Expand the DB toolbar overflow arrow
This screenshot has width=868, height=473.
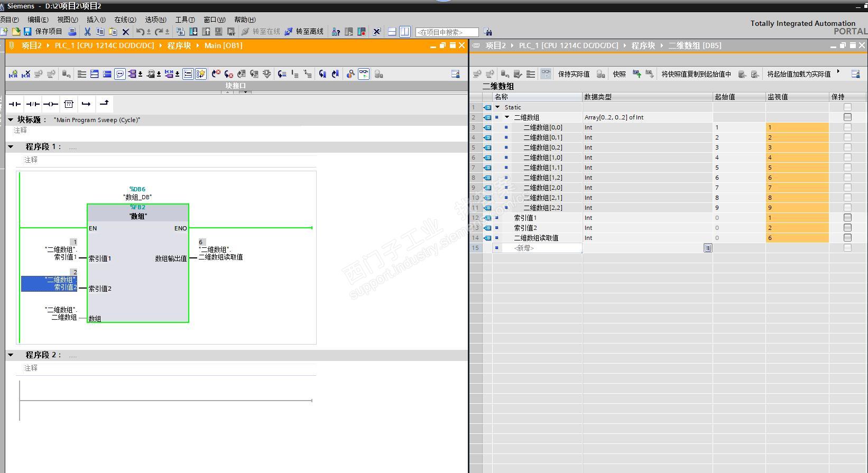click(838, 71)
